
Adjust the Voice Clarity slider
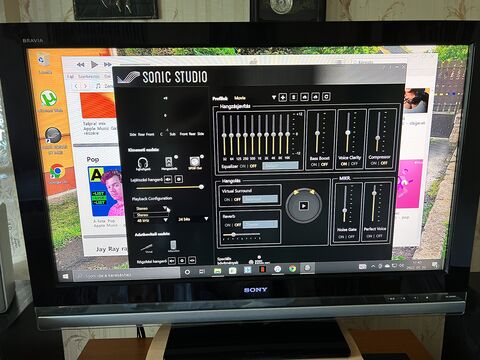348,132
